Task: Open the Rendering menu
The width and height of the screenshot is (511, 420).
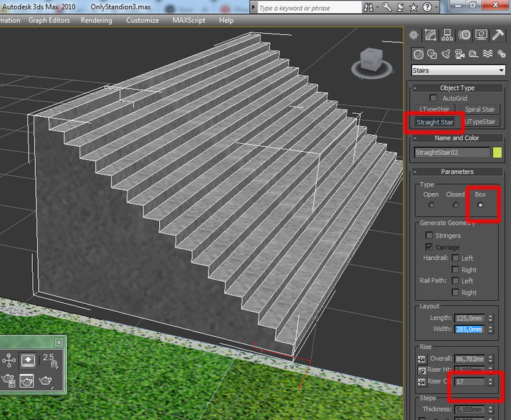Action: [x=96, y=20]
